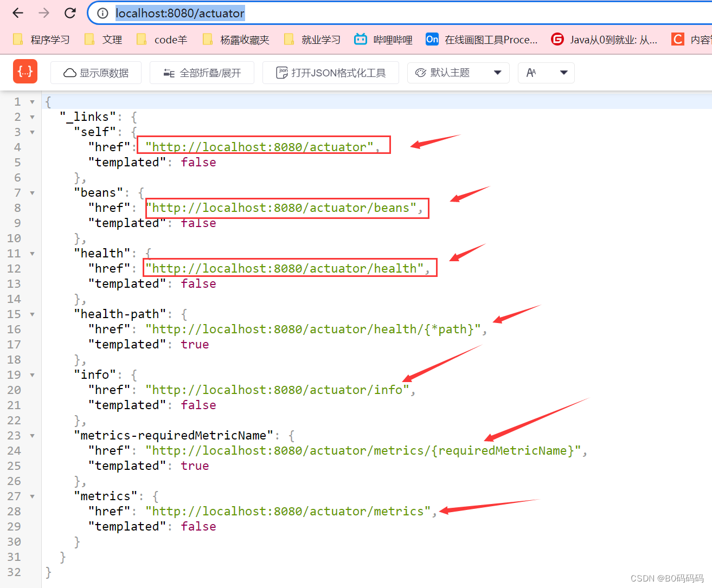Click the false value on line 5
The height and width of the screenshot is (588, 712).
tap(198, 162)
